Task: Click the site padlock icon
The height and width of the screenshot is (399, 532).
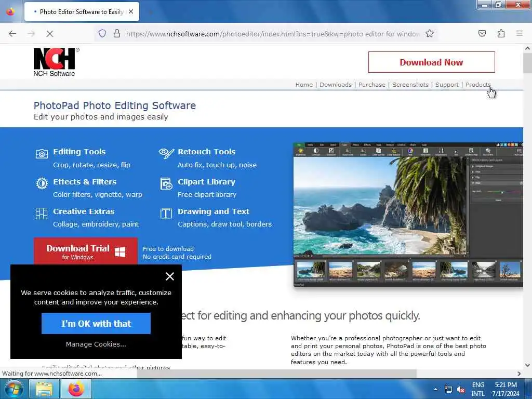Action: 117,33
